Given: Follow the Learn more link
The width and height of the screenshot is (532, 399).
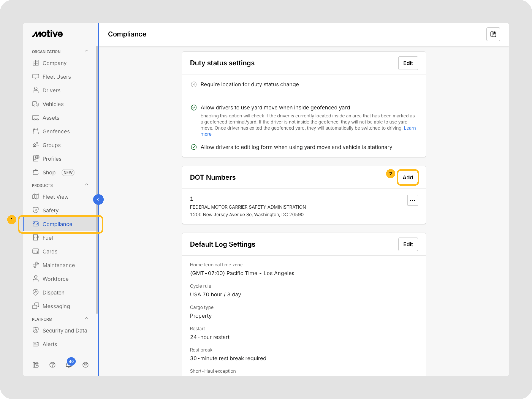Looking at the screenshot, I should coord(410,128).
